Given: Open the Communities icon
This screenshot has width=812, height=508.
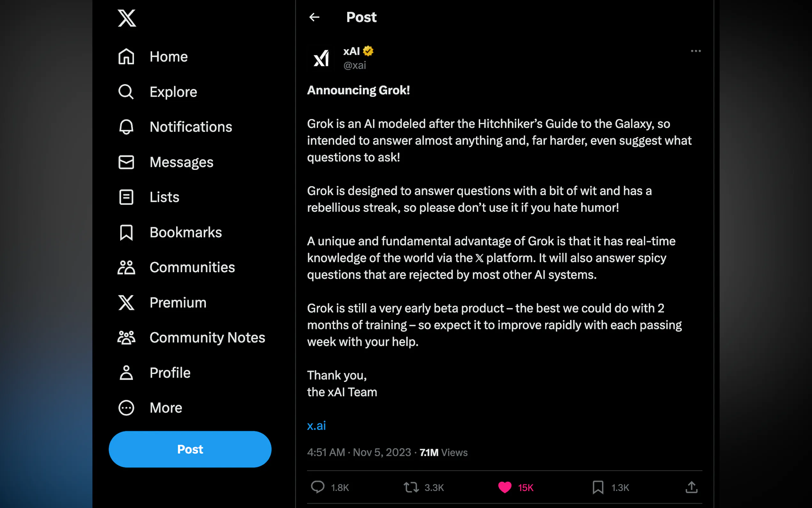Looking at the screenshot, I should pyautogui.click(x=126, y=267).
